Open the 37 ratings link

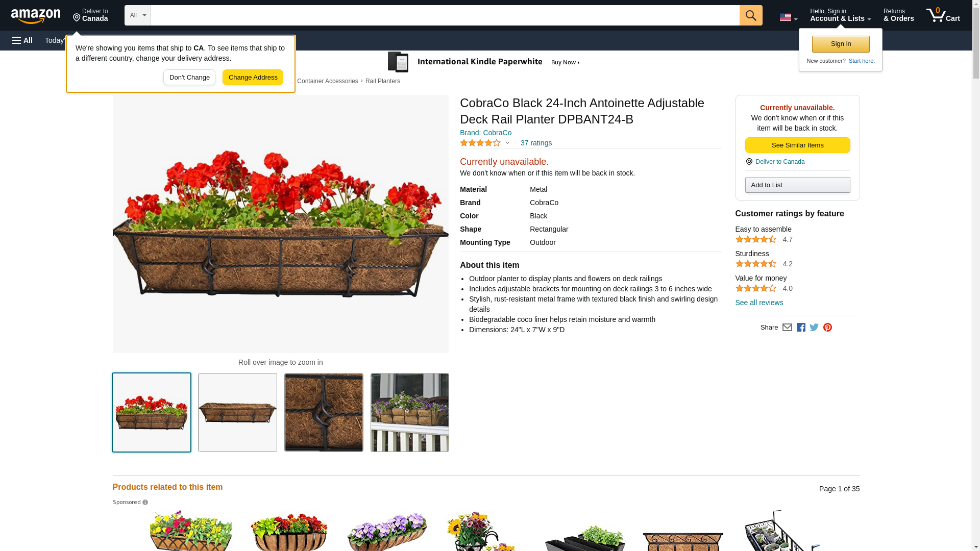pos(536,143)
